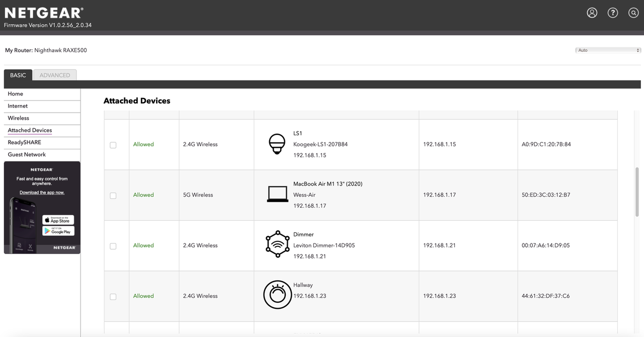Click the LS1 light bulb device icon

point(277,144)
